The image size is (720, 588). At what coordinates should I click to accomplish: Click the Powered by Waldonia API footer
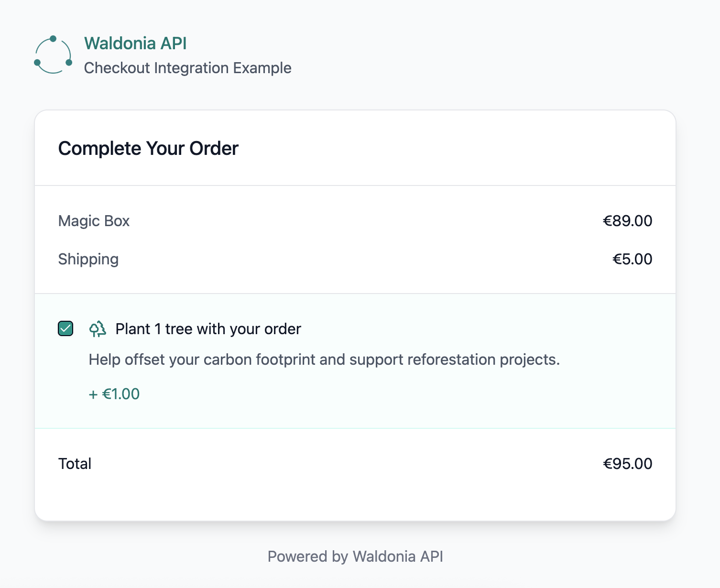click(355, 556)
